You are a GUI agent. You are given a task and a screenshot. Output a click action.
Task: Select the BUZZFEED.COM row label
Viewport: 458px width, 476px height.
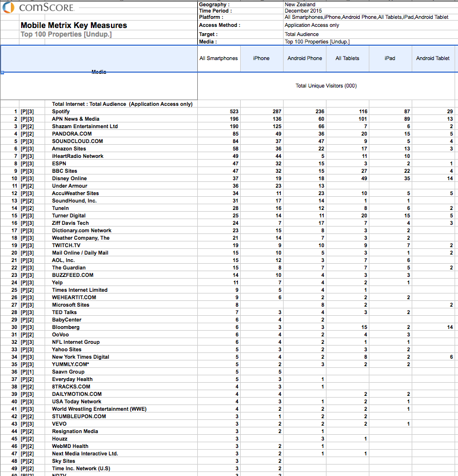[x=73, y=275]
